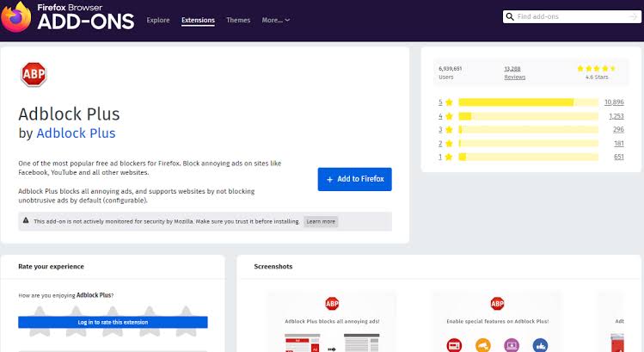Open the 'Enable special features' screenshot
The image size is (644, 352).
[x=497, y=323]
